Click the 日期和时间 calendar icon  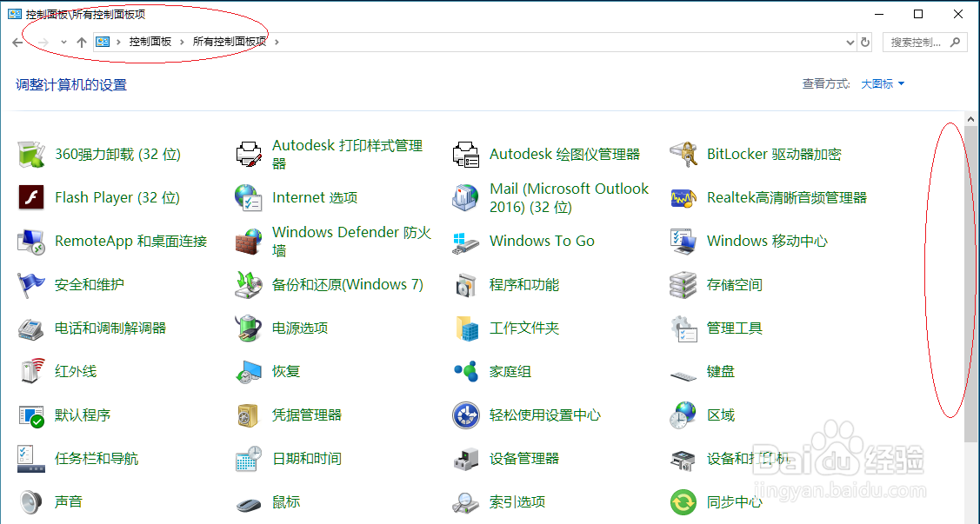pyautogui.click(x=249, y=459)
